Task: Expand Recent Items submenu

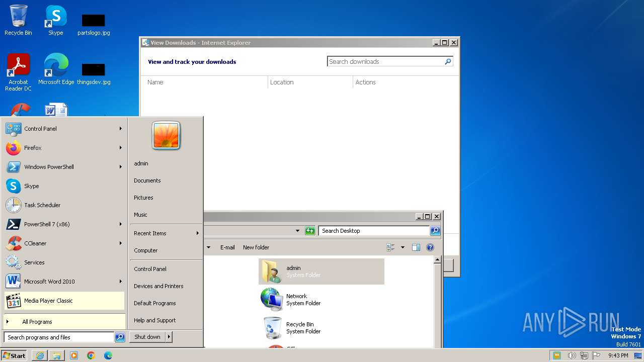Action: [166, 233]
